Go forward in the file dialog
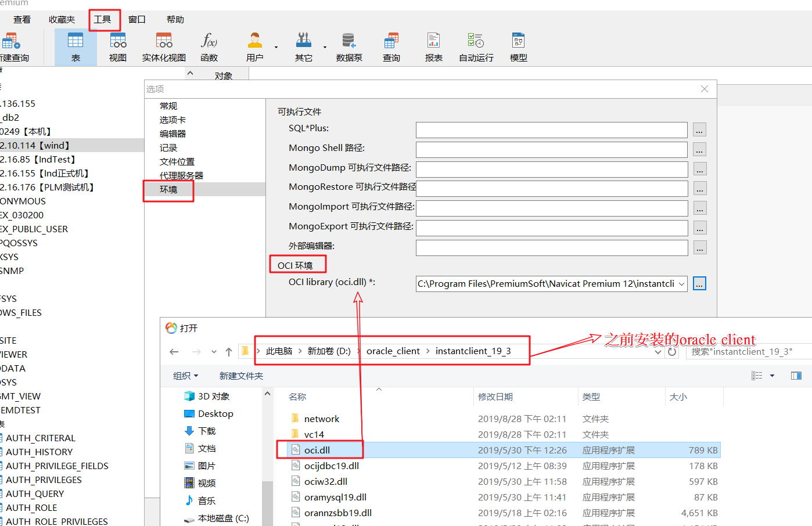 [196, 352]
